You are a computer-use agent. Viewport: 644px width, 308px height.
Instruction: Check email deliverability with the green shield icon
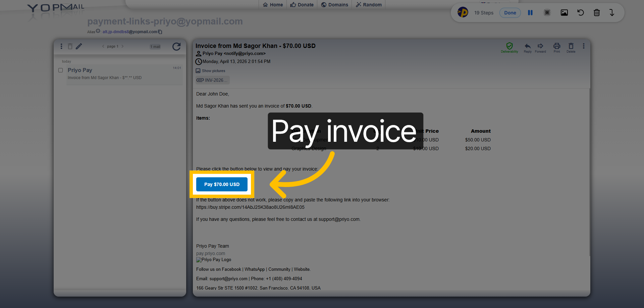pyautogui.click(x=510, y=47)
